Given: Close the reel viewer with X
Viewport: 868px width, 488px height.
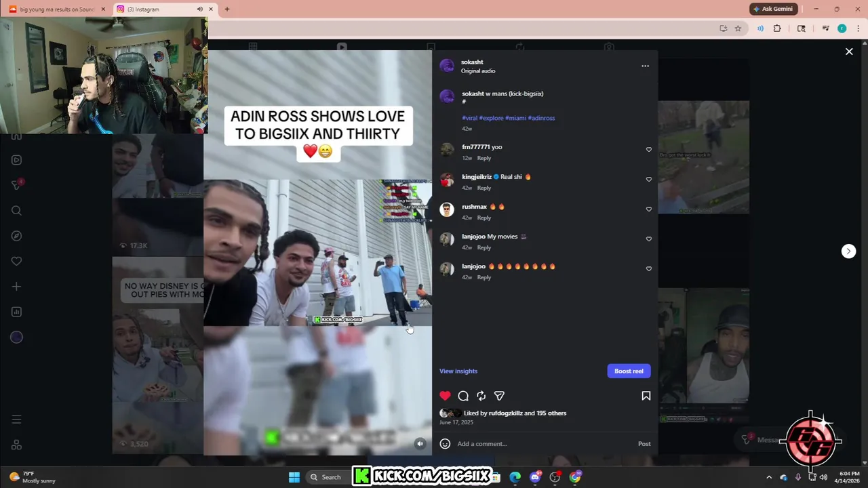Looking at the screenshot, I should [x=849, y=52].
